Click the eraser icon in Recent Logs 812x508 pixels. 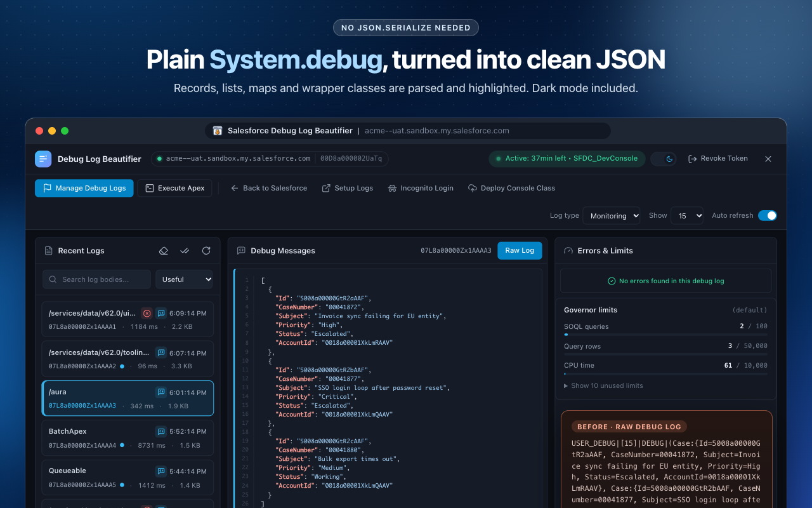point(163,251)
